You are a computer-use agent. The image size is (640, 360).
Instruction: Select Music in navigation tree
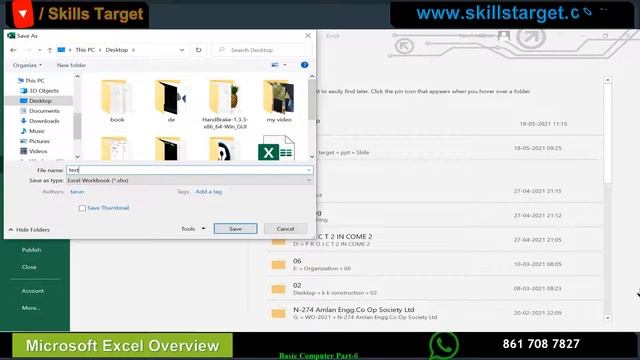coord(33,131)
